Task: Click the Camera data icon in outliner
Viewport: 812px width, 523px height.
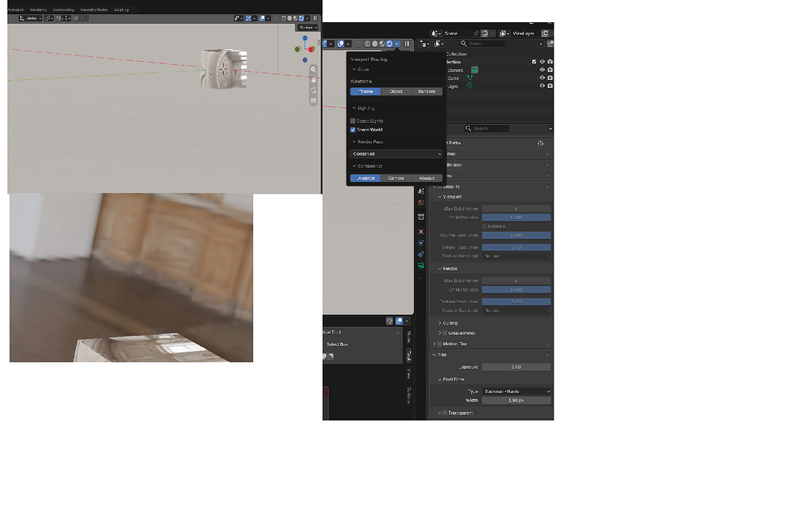Action: (474, 70)
